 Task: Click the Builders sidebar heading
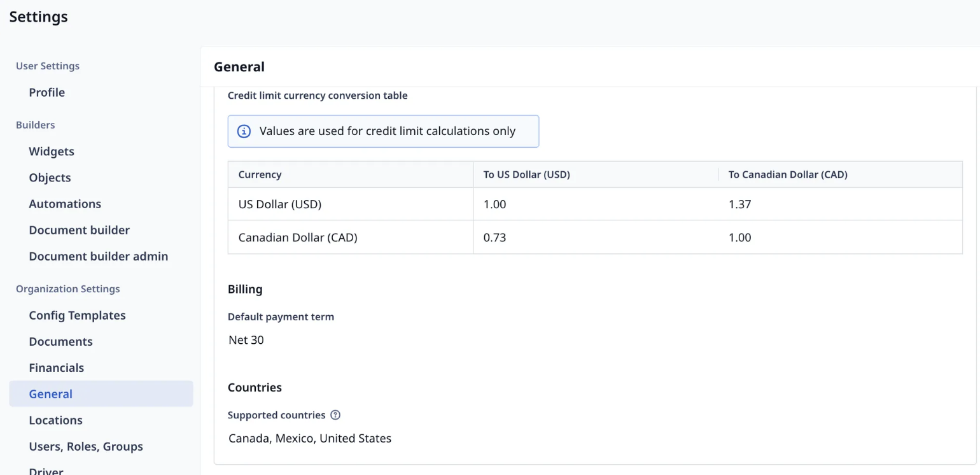pos(36,125)
